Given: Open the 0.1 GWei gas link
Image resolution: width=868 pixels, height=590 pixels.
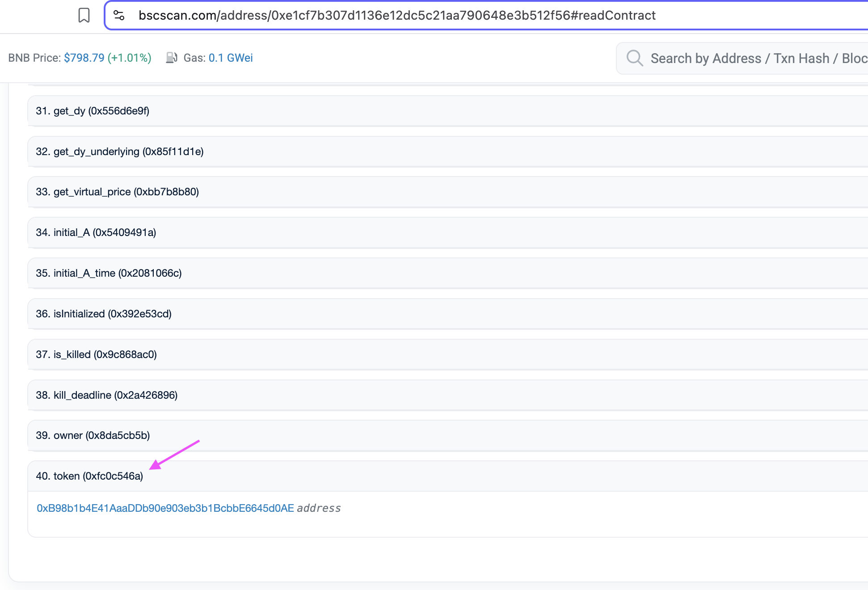Looking at the screenshot, I should pos(231,58).
